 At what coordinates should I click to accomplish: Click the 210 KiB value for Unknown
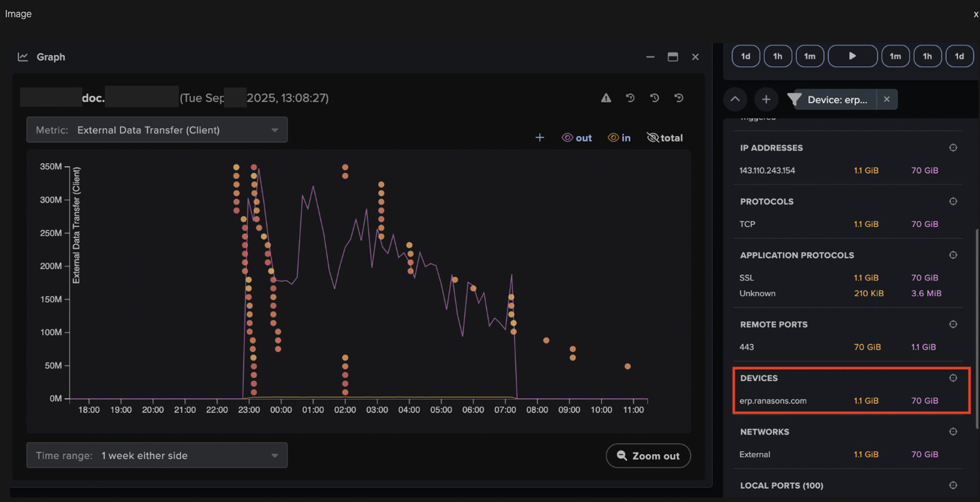coord(869,294)
